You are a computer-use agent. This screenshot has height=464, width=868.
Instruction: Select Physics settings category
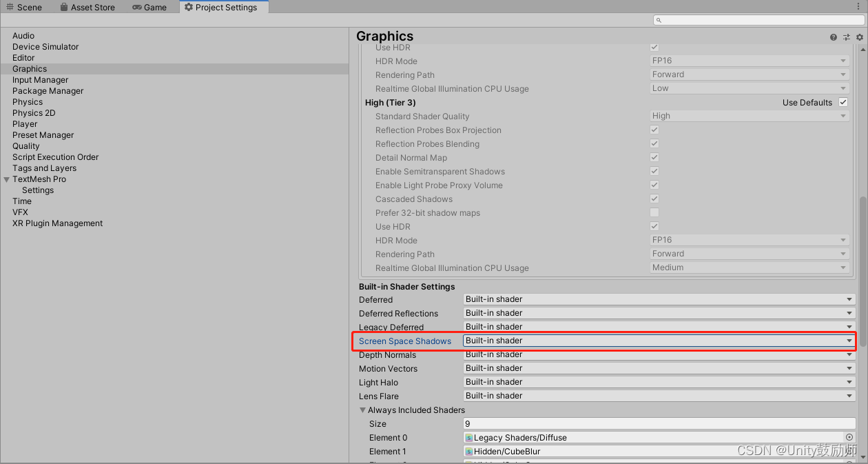[x=28, y=102]
